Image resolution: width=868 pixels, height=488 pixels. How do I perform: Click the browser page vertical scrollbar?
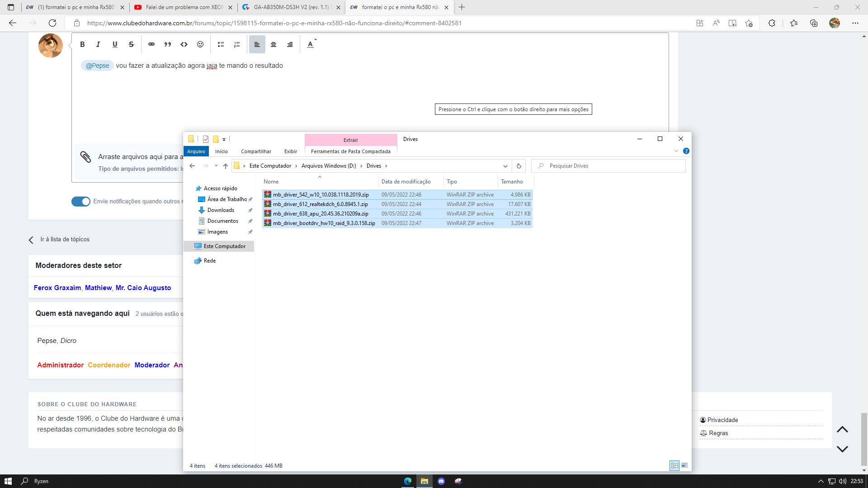point(864,438)
